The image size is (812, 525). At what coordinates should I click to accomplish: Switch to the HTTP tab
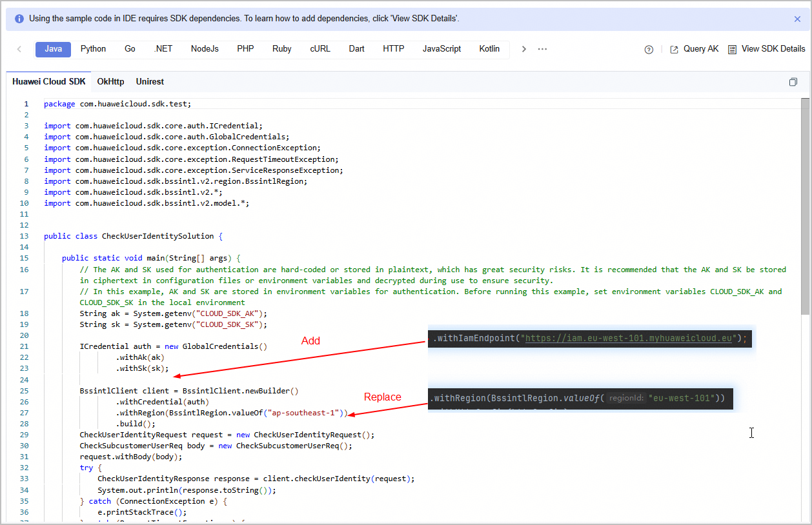(394, 49)
